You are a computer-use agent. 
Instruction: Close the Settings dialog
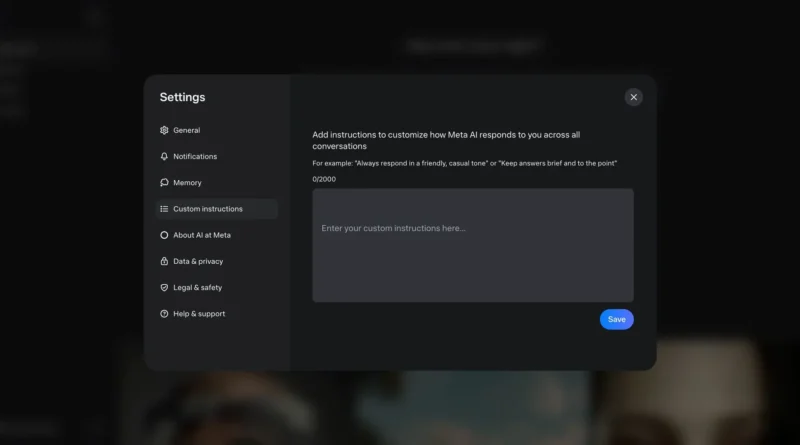(633, 97)
